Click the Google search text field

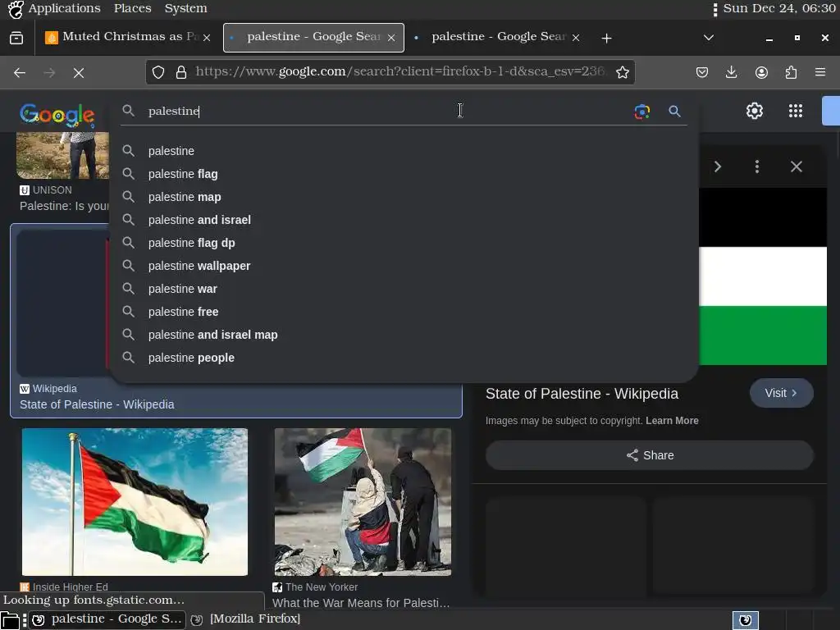point(386,111)
